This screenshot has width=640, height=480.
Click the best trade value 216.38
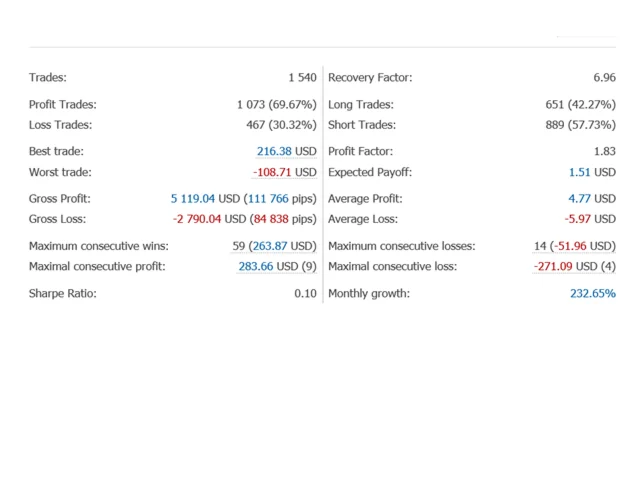point(274,152)
